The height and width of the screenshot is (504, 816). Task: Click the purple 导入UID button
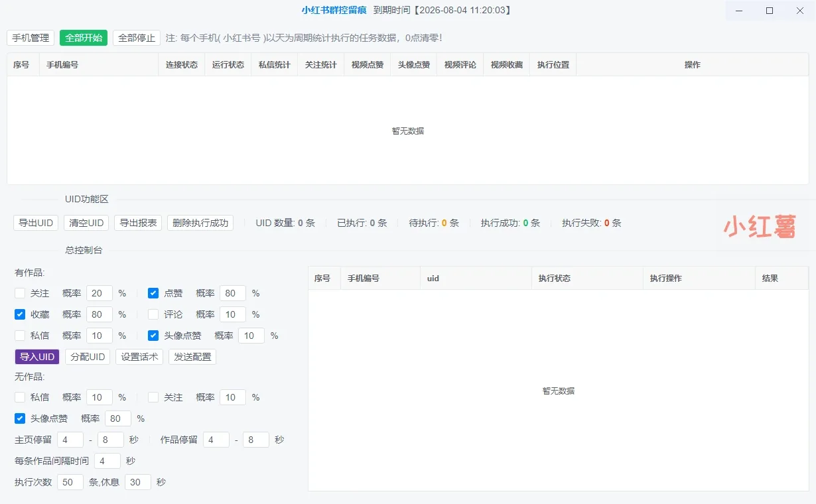[37, 357]
